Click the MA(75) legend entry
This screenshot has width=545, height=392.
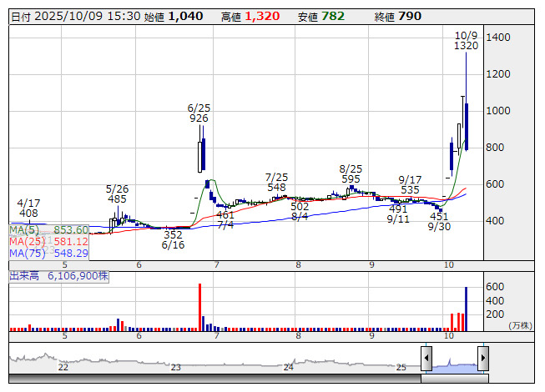click(x=48, y=253)
